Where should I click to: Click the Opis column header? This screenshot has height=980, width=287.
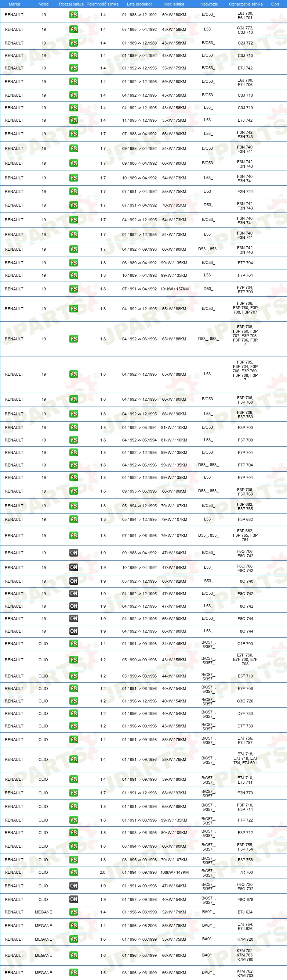275,4
